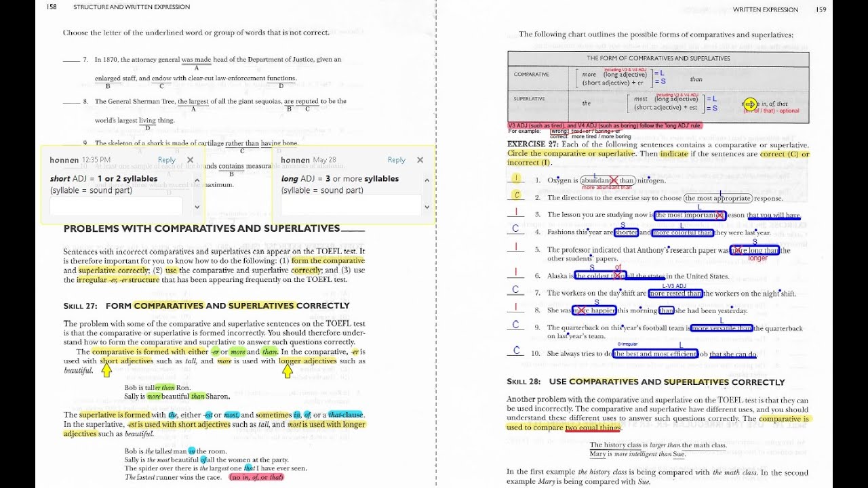868x488 pixels.
Task: Click the author name "honnen" beside May 28
Action: [x=296, y=160]
